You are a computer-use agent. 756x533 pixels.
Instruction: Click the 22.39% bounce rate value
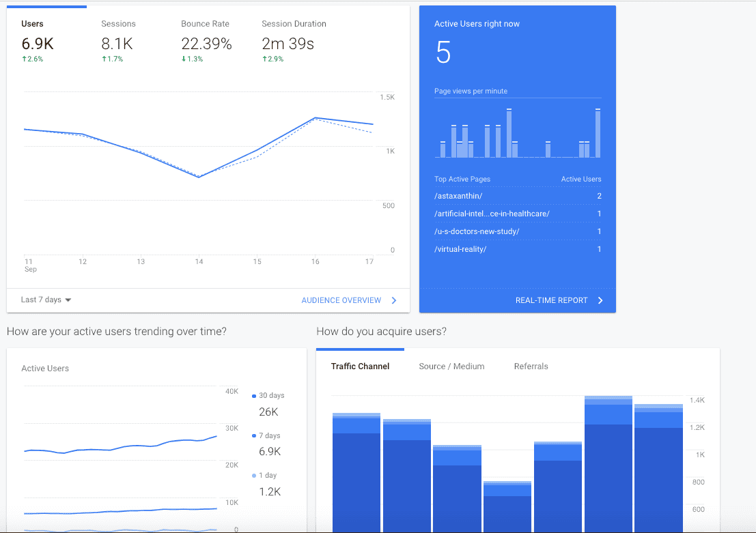[x=206, y=44]
